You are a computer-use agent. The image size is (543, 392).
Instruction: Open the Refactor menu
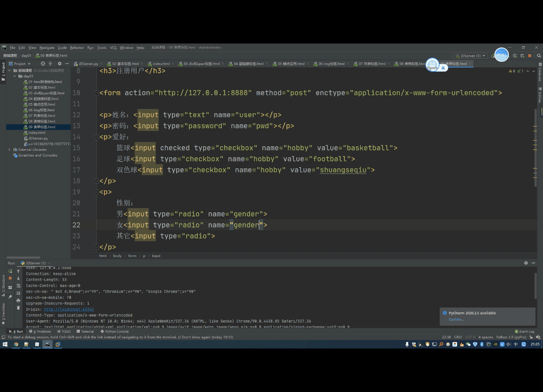tap(77, 48)
